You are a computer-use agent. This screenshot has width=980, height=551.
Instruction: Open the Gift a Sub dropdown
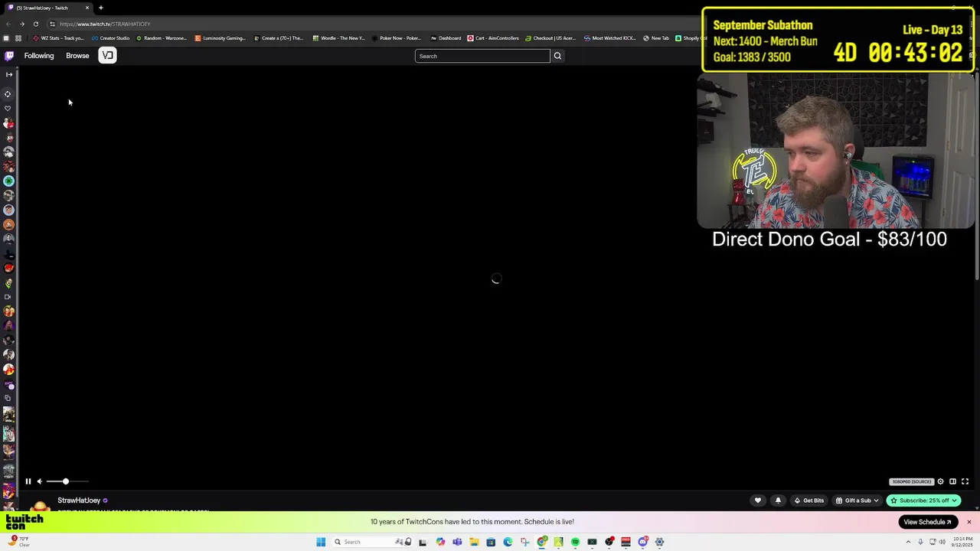(857, 500)
